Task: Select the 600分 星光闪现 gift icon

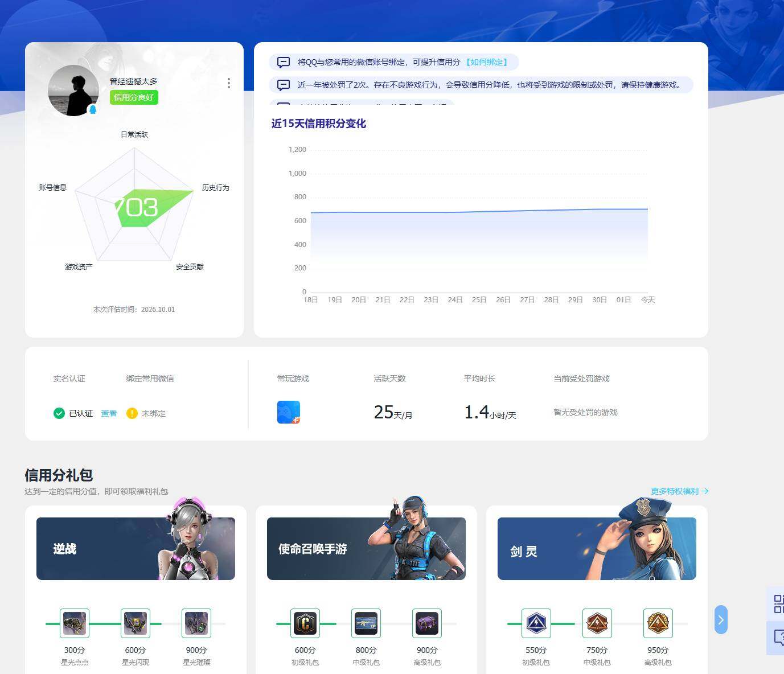Action: pyautogui.click(x=136, y=623)
